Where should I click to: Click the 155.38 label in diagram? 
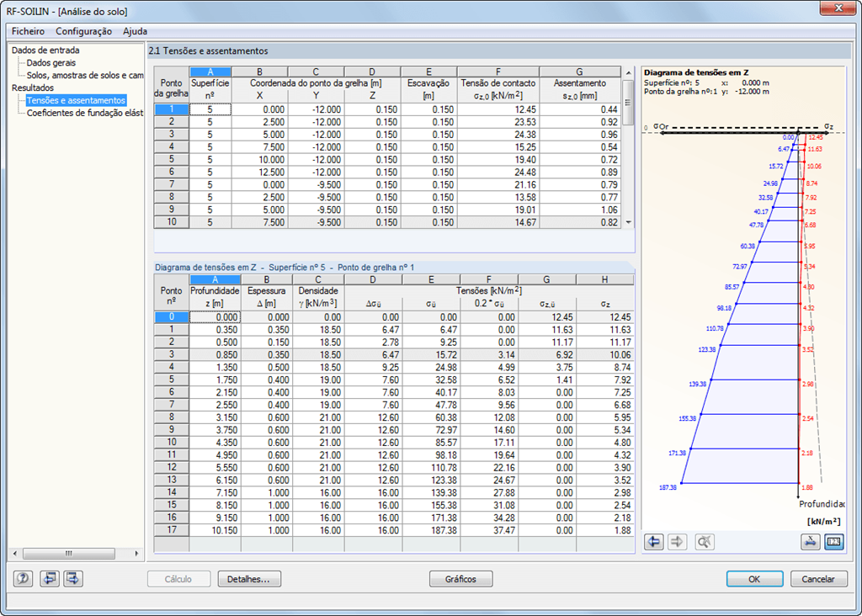[x=687, y=419]
